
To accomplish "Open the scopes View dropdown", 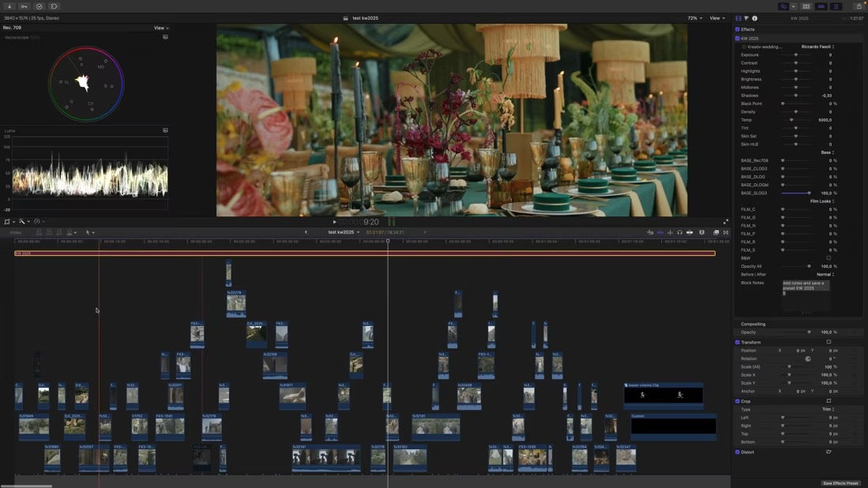I will click(160, 28).
